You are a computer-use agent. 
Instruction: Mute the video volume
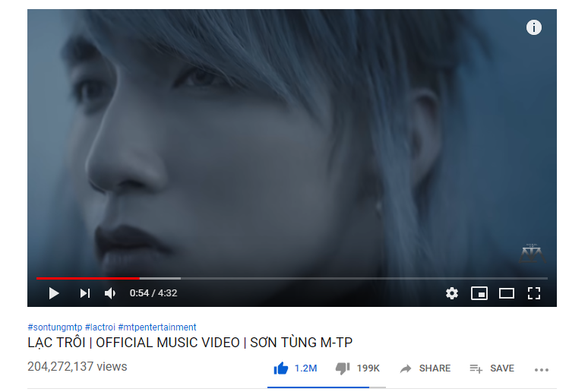(110, 293)
